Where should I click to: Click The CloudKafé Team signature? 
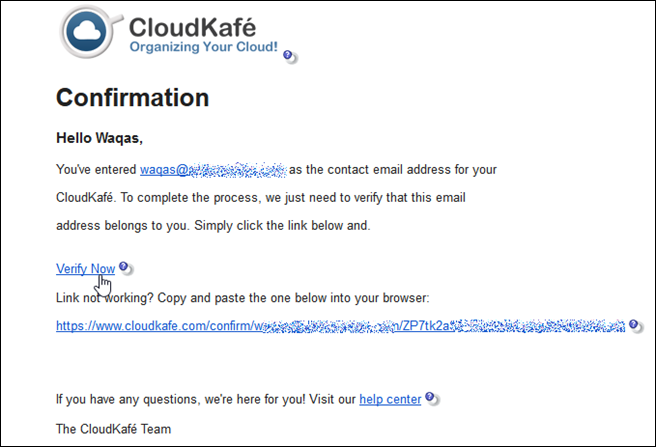[113, 429]
